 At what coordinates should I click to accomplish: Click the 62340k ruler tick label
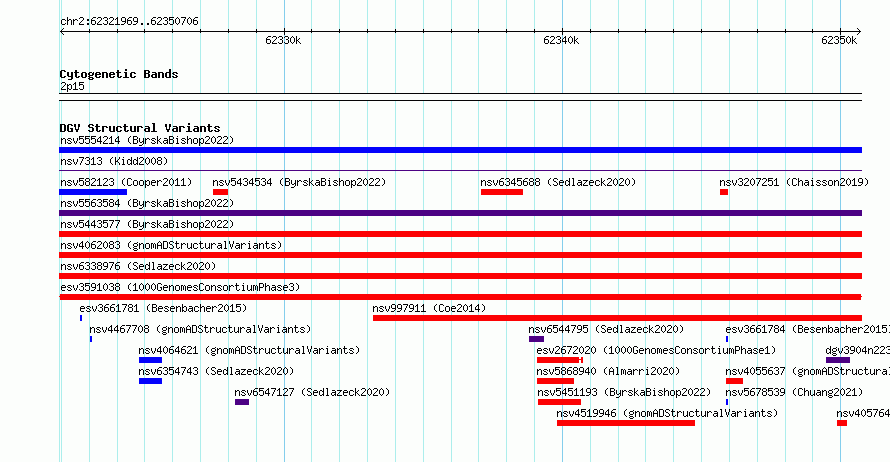coord(561,40)
